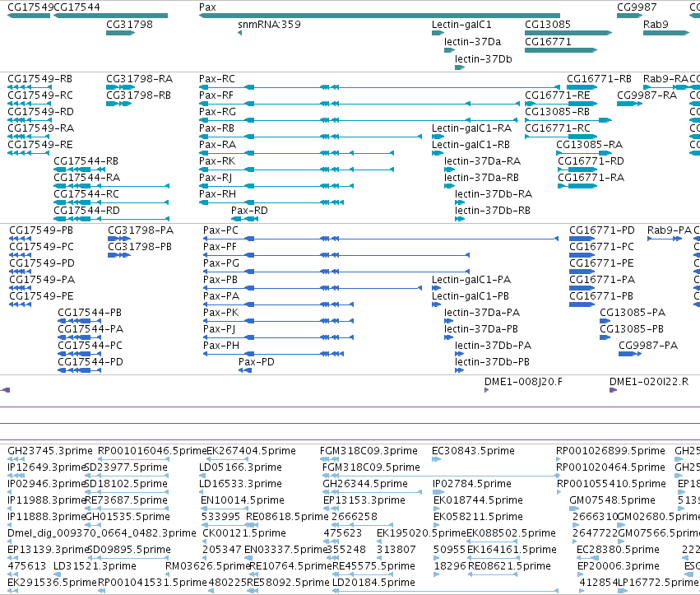Click transcript CG17544-RB
Screen dimensions: 700x595
[86, 161]
